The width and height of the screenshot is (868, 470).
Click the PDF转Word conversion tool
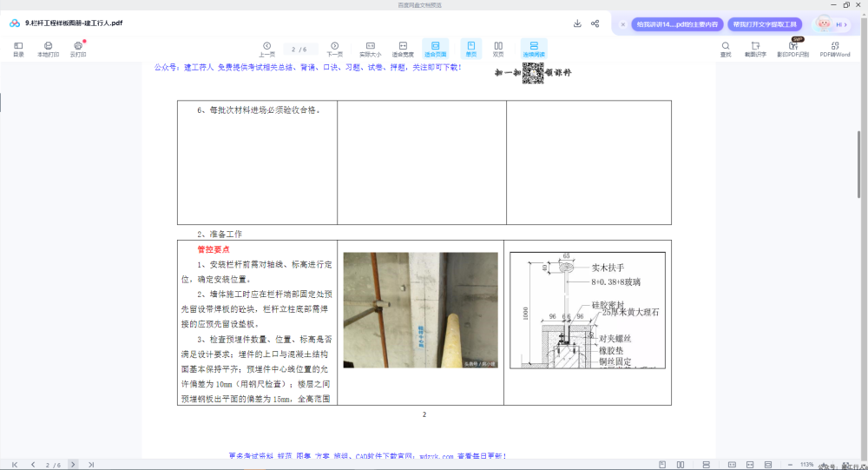point(835,49)
